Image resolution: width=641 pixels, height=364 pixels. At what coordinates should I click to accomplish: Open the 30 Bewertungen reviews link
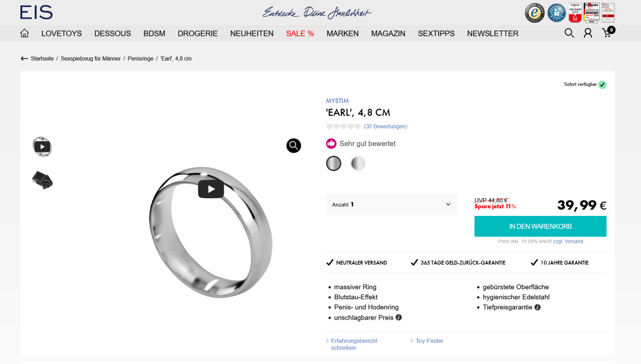[385, 126]
